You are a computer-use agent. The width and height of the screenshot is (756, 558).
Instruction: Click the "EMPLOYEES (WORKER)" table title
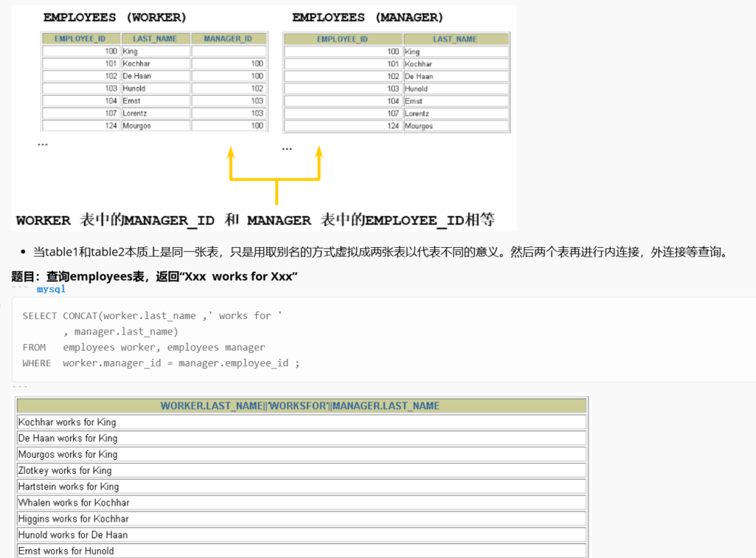pyautogui.click(x=114, y=18)
